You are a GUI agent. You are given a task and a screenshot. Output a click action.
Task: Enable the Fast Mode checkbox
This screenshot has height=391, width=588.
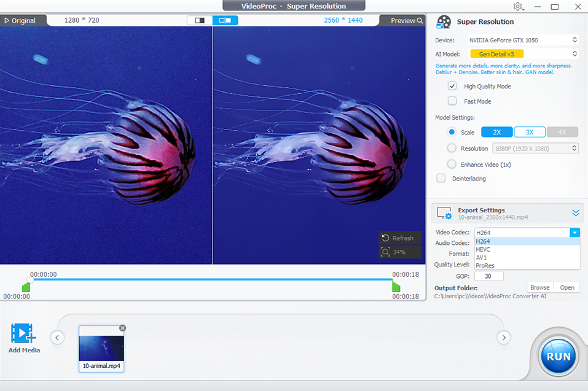point(452,101)
